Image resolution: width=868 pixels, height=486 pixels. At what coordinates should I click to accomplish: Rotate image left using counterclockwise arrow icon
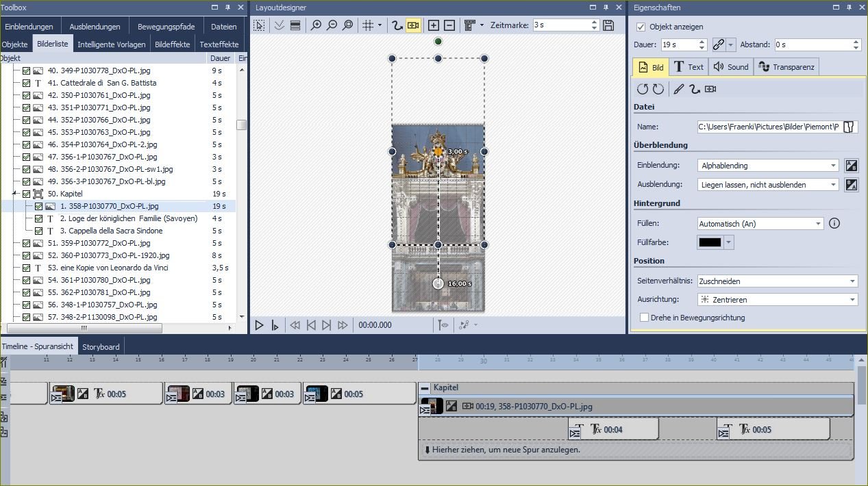tap(642, 89)
